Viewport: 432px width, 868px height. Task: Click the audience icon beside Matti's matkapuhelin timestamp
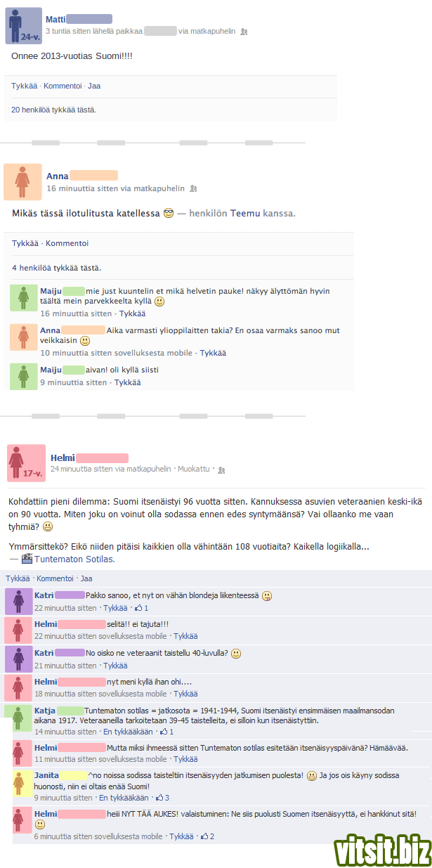(x=244, y=32)
